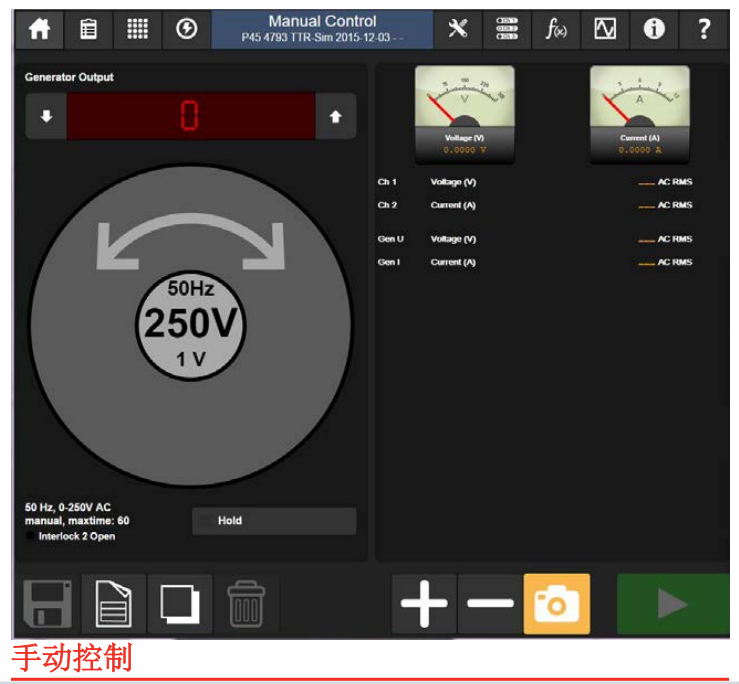Show the info icon panel

(x=654, y=29)
